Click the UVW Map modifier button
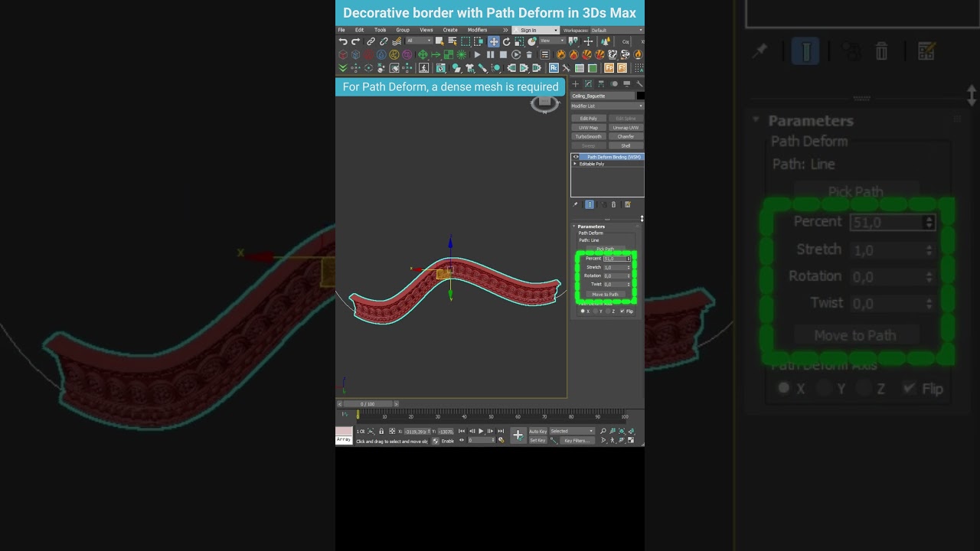The image size is (980, 551). 589,128
